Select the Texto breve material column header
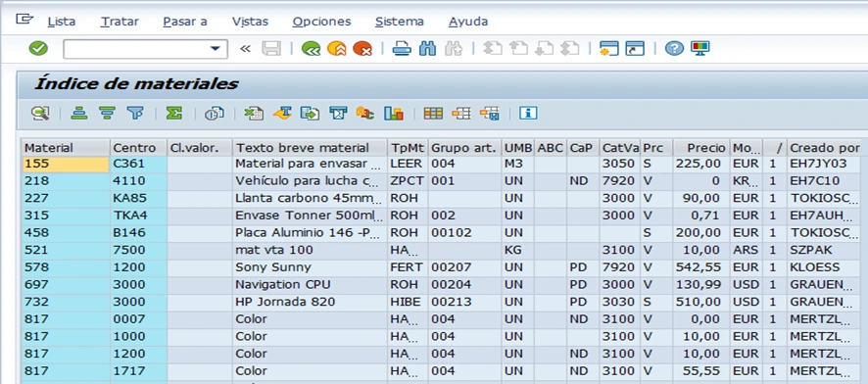Viewport: 868px width, 384px height. (310, 148)
